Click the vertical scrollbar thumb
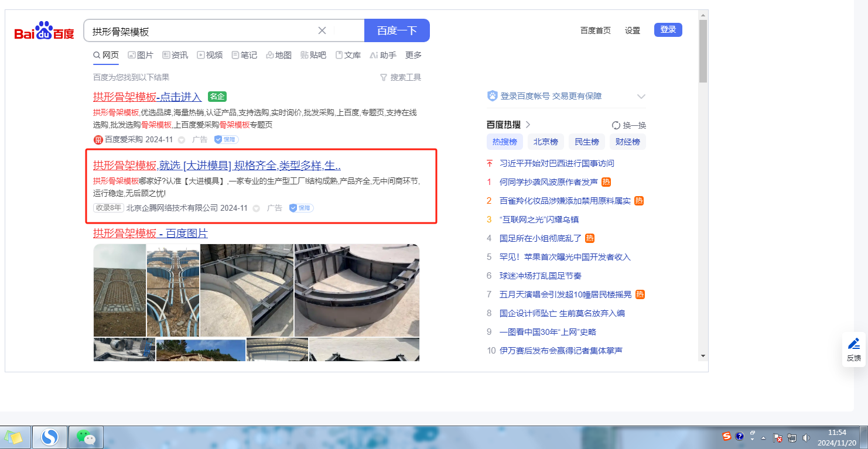This screenshot has width=868, height=449. tap(703, 51)
